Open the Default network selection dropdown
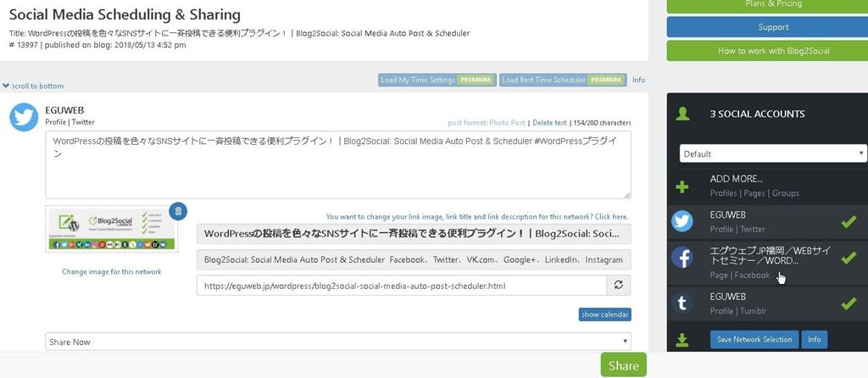Viewport: 868px width, 378px height. 772,154
